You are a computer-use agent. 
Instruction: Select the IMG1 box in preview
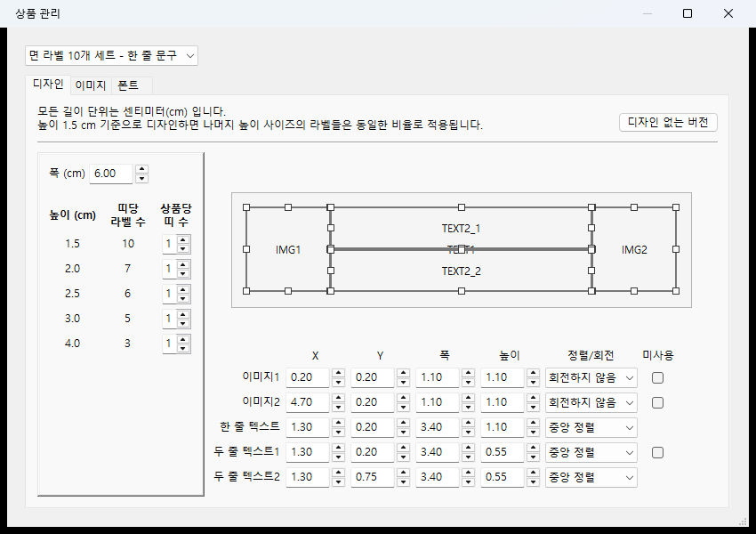coord(288,249)
